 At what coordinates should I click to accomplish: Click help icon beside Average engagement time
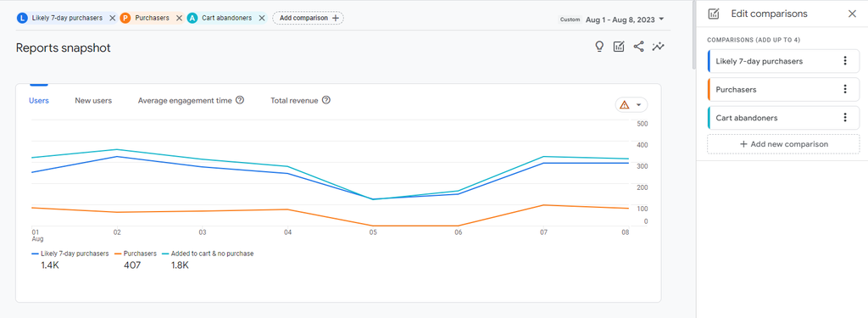coord(240,100)
